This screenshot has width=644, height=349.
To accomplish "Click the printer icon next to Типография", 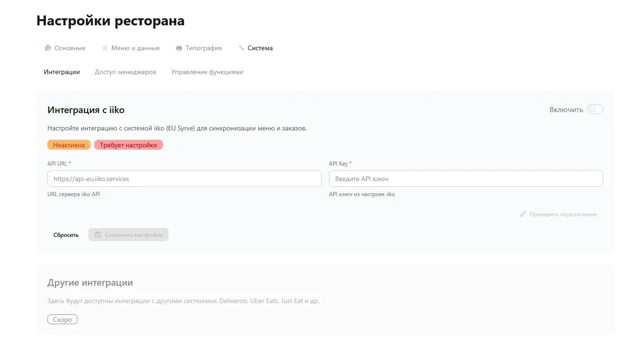I will point(179,47).
